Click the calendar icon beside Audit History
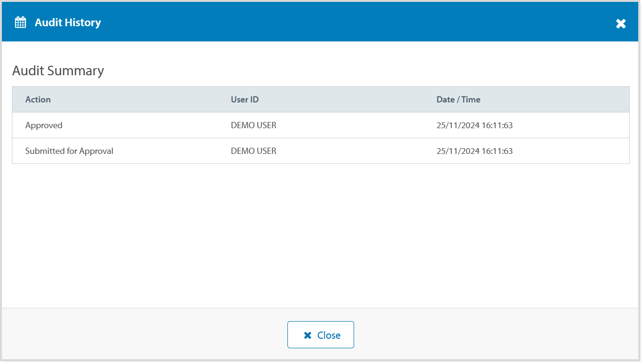643x364 pixels. point(20,22)
